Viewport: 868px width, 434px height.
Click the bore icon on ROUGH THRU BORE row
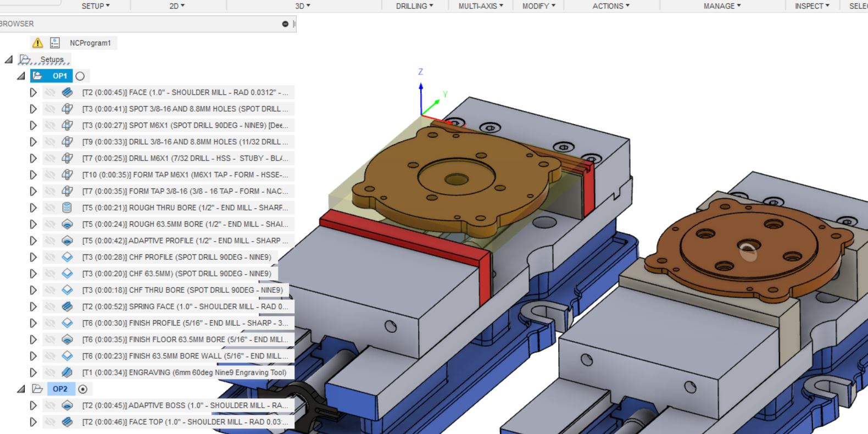(67, 208)
